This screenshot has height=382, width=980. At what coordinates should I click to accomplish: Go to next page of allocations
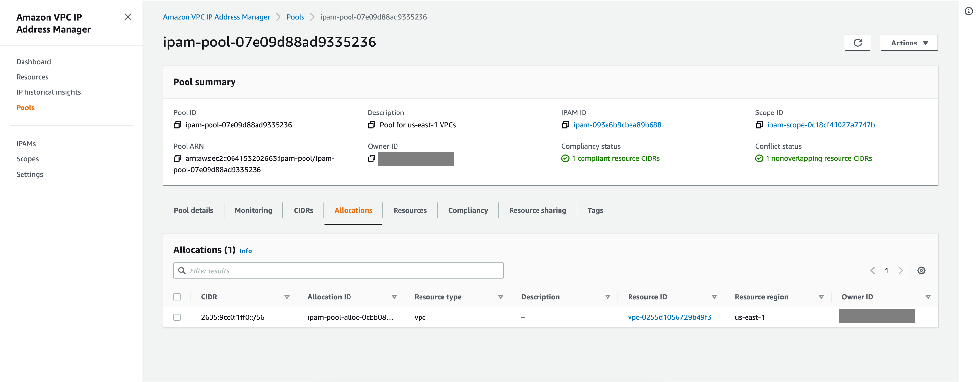(901, 271)
